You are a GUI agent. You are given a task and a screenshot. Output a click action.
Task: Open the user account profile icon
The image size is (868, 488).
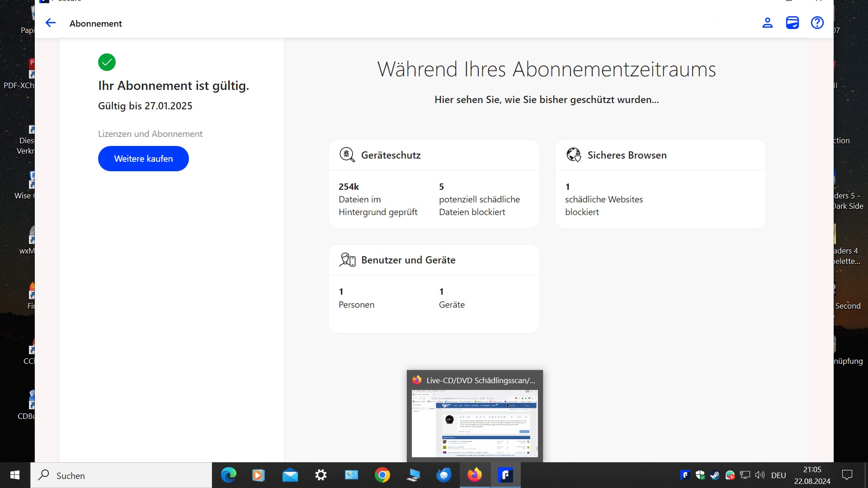(767, 23)
